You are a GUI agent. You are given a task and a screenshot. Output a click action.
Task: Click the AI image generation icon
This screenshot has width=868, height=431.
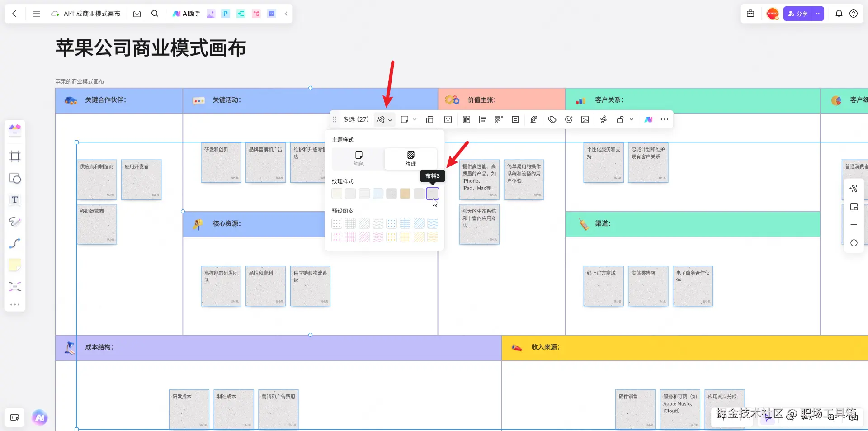(211, 14)
